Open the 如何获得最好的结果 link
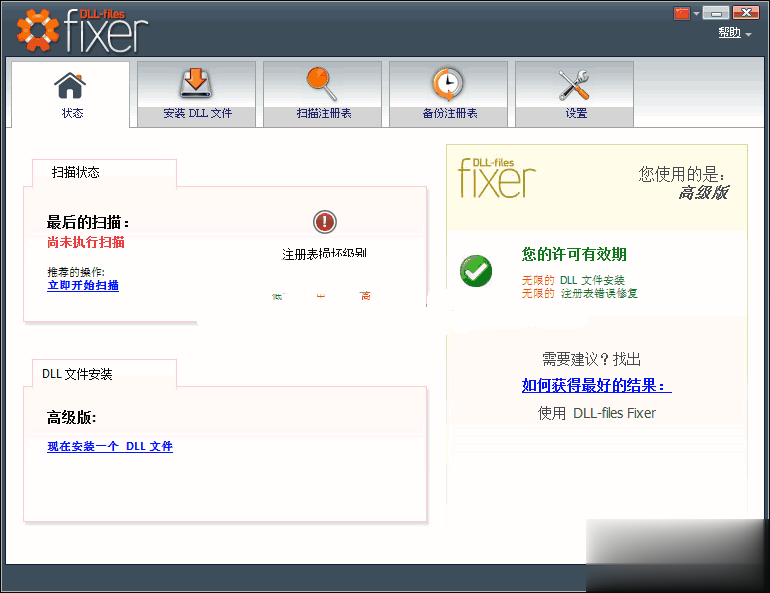This screenshot has width=770, height=593. pos(597,385)
